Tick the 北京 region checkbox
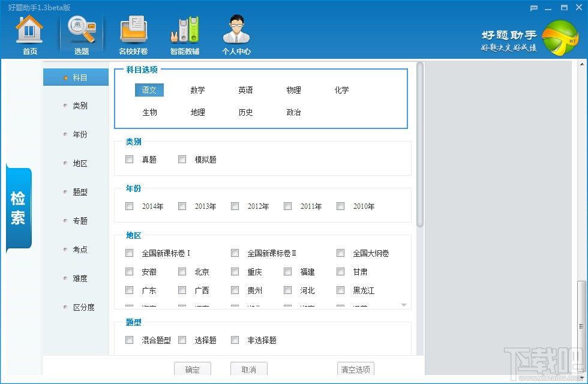588x384 pixels. coord(182,271)
